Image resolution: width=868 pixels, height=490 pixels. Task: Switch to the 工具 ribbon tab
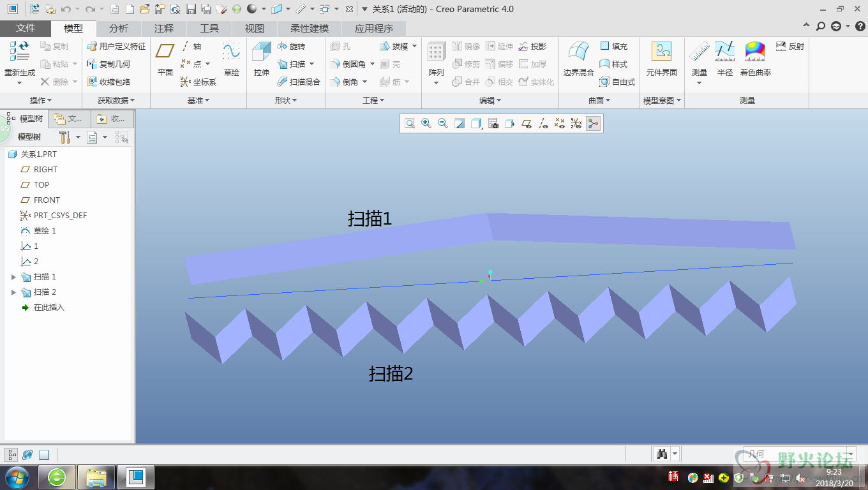pos(209,29)
